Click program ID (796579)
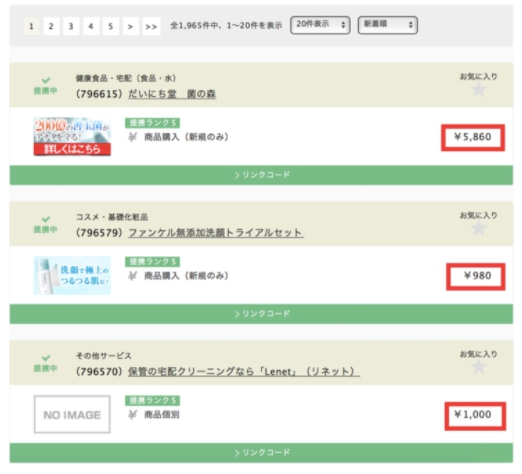Screen dimensions: 522x474 [x=100, y=233]
